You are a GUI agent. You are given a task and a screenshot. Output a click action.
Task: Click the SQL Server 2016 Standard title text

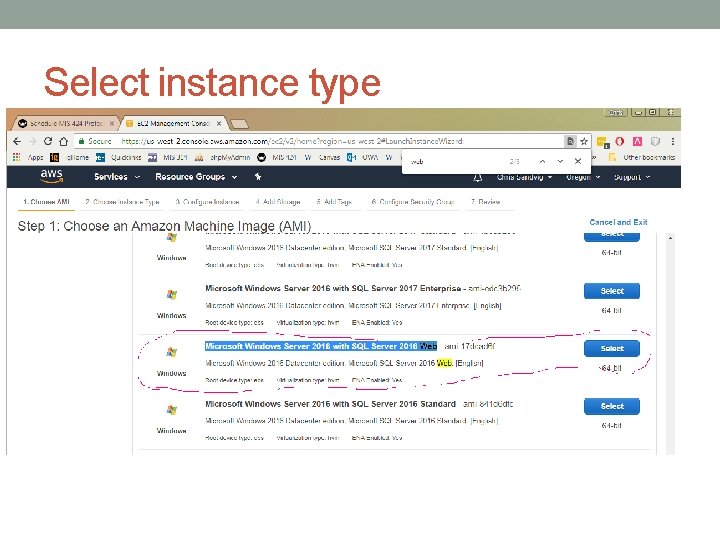330,404
